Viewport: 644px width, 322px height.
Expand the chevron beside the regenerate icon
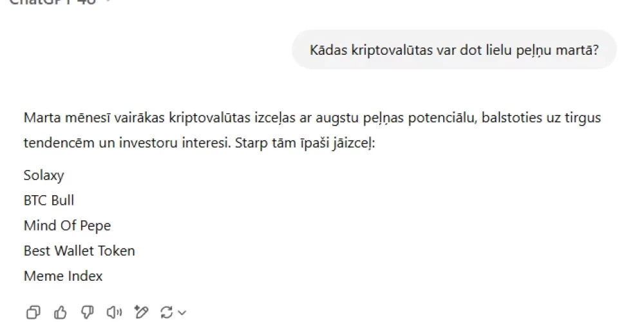(x=182, y=313)
